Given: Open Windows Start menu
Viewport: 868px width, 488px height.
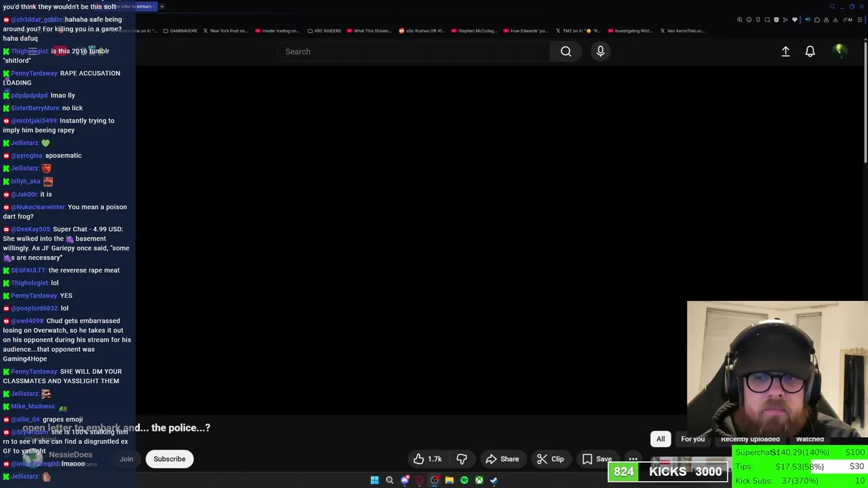Looking at the screenshot, I should click(374, 480).
